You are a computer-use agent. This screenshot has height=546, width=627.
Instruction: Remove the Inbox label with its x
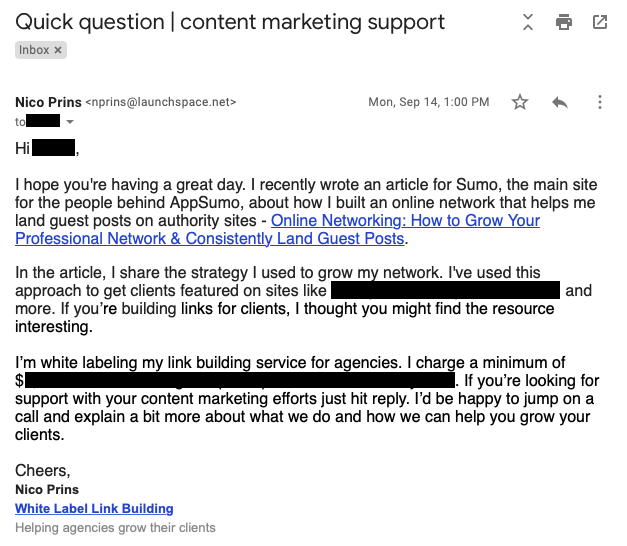tap(58, 50)
